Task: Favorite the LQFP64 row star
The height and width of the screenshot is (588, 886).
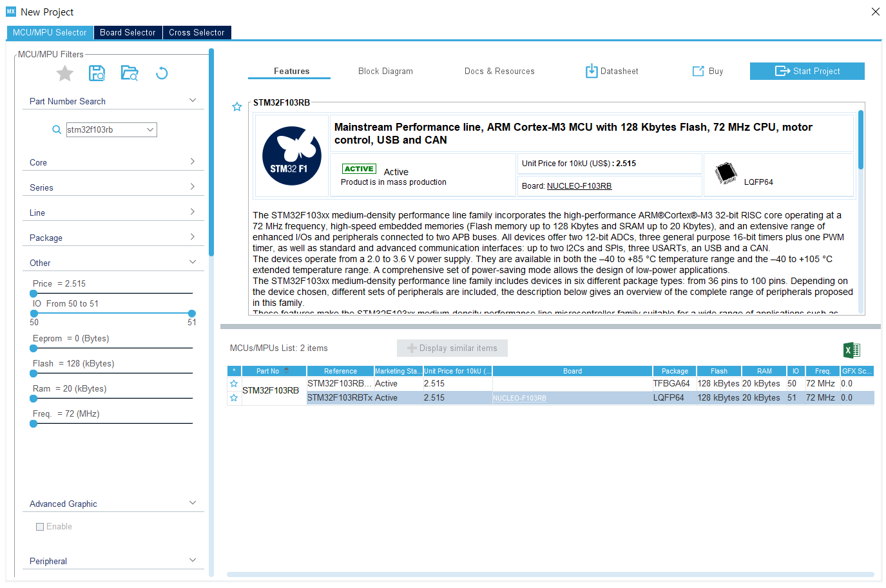Action: tap(234, 398)
